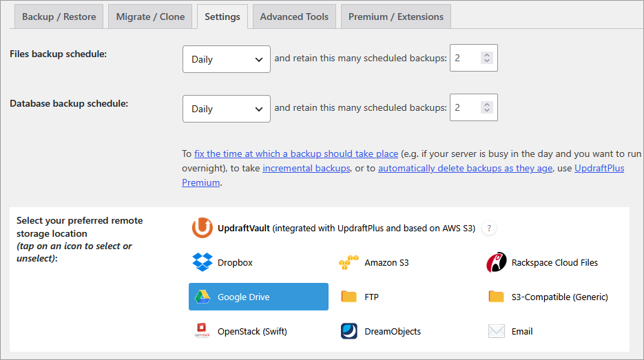Viewport: 644px width, 360px height.
Task: Click the Google Drive label text
Action: point(244,297)
